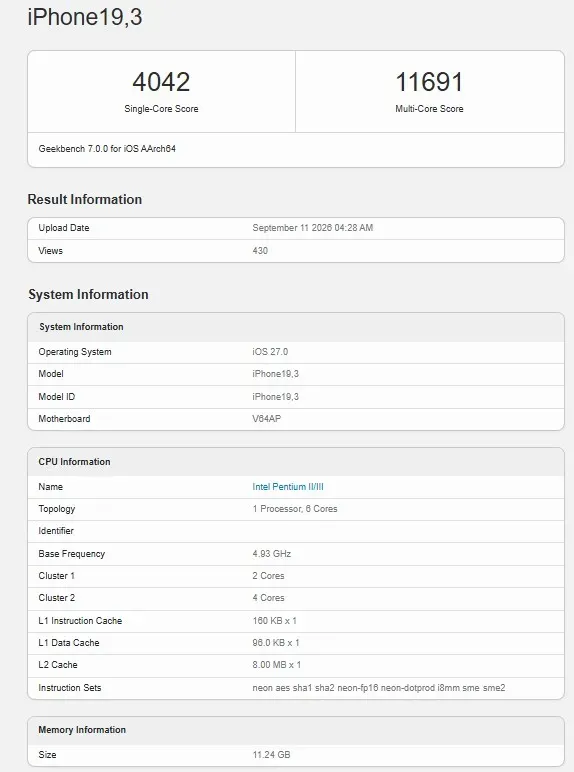Click the Name label in CPU Information

(51, 487)
